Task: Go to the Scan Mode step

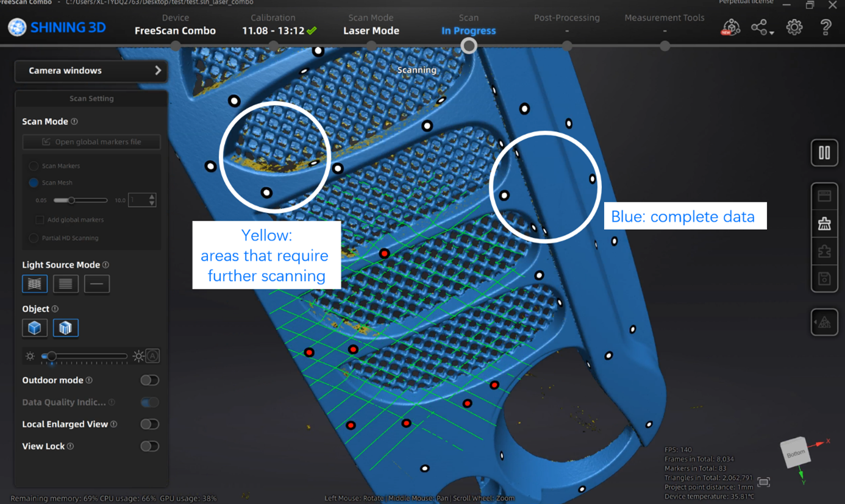Action: pyautogui.click(x=371, y=24)
